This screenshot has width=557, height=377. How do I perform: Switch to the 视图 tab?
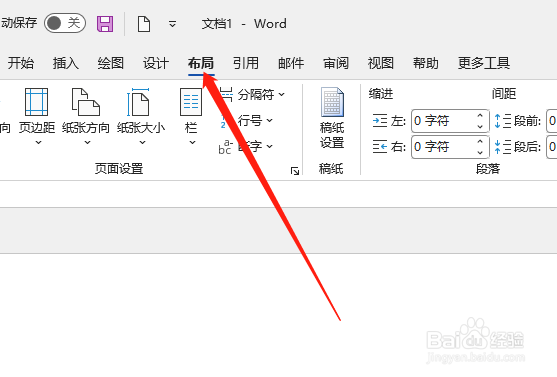(381, 63)
